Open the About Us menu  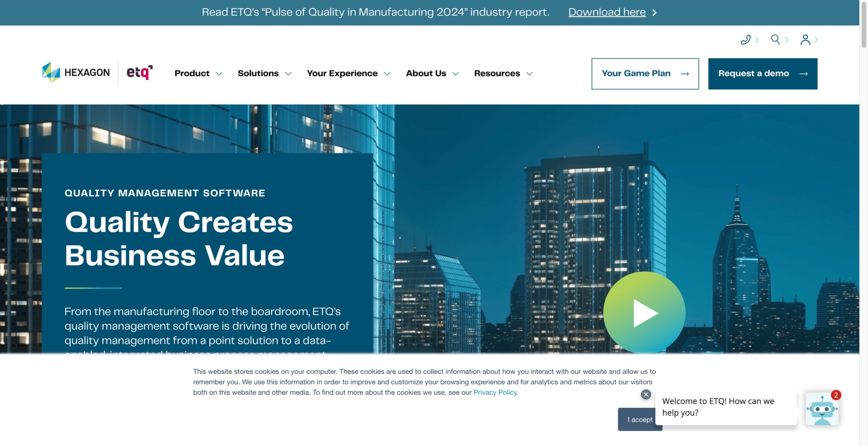[x=432, y=74]
